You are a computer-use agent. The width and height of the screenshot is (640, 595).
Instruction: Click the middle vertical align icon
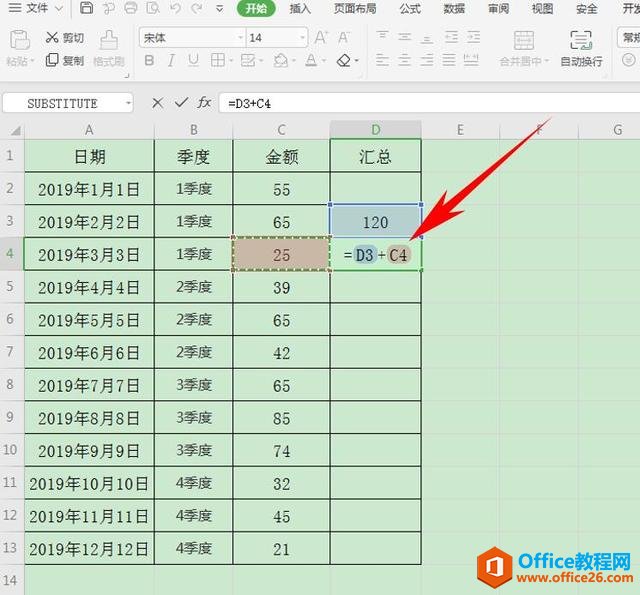click(404, 38)
